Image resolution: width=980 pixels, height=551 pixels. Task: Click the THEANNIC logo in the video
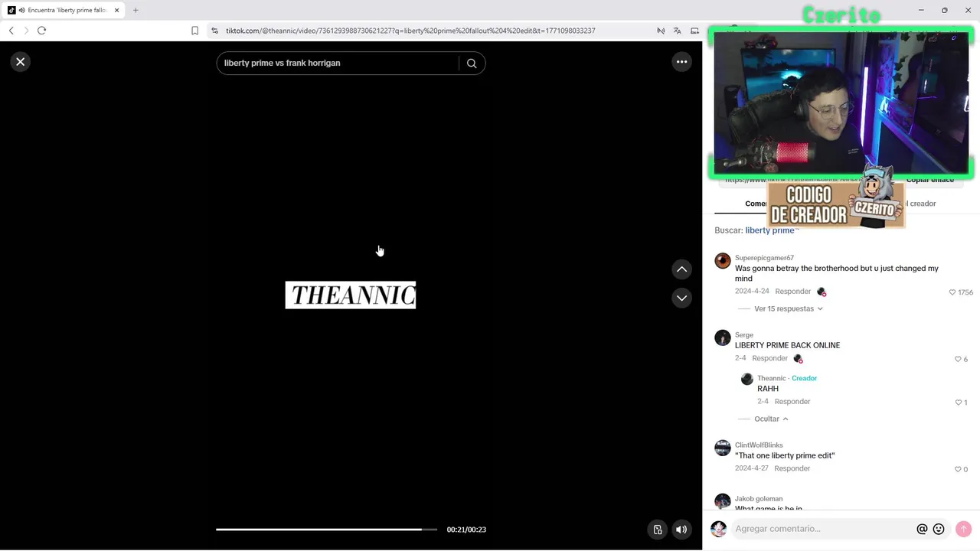coord(351,295)
